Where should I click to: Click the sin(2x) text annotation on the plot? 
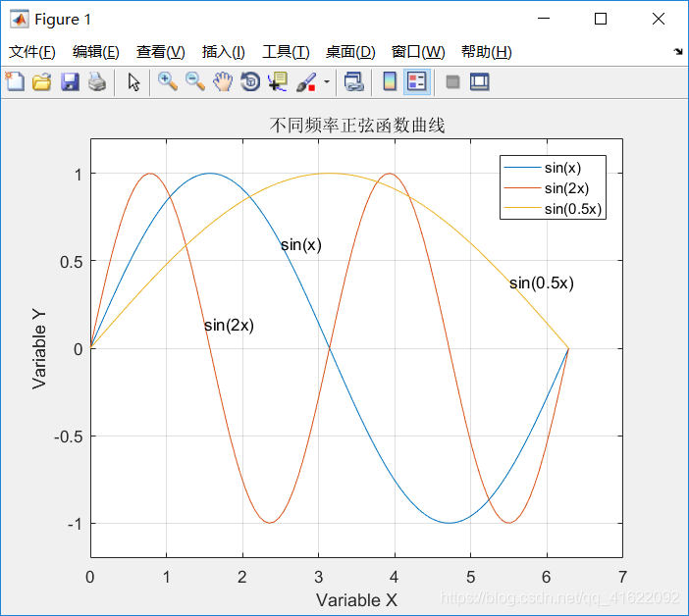(x=230, y=326)
